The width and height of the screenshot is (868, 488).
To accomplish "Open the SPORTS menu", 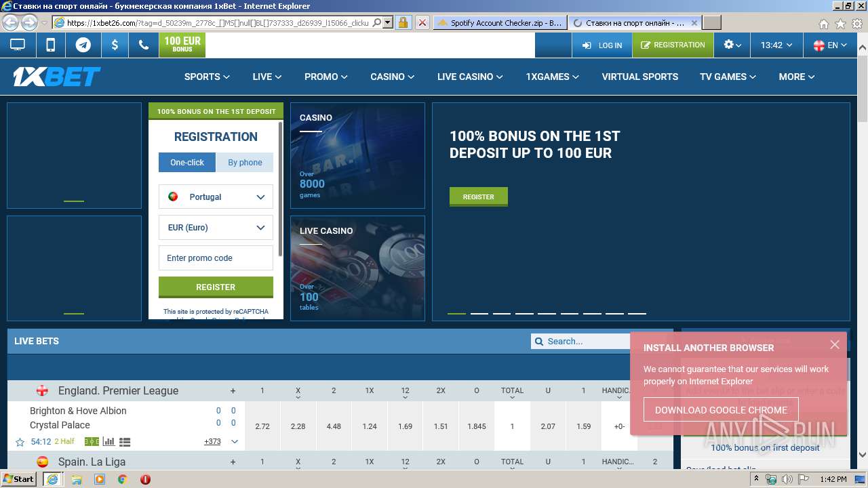I will click(x=207, y=77).
